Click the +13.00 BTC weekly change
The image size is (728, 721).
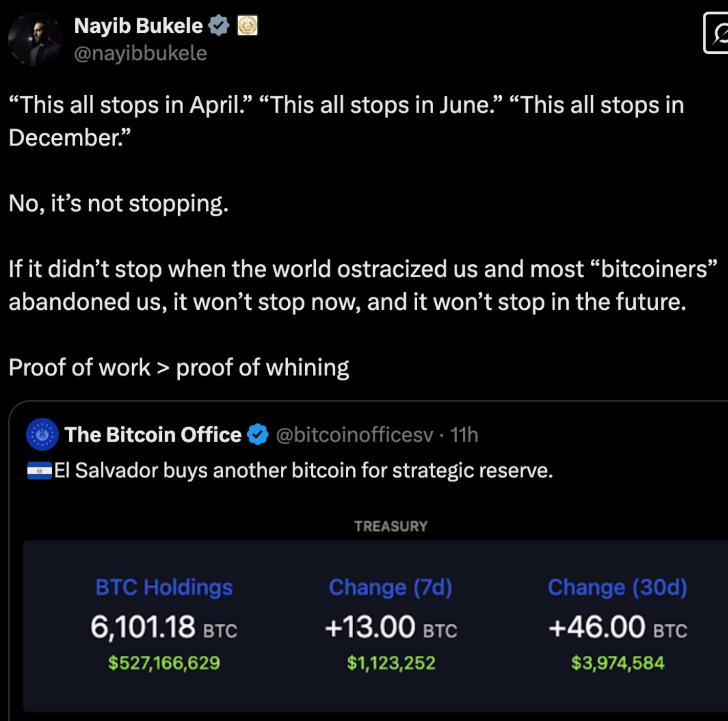pos(391,627)
